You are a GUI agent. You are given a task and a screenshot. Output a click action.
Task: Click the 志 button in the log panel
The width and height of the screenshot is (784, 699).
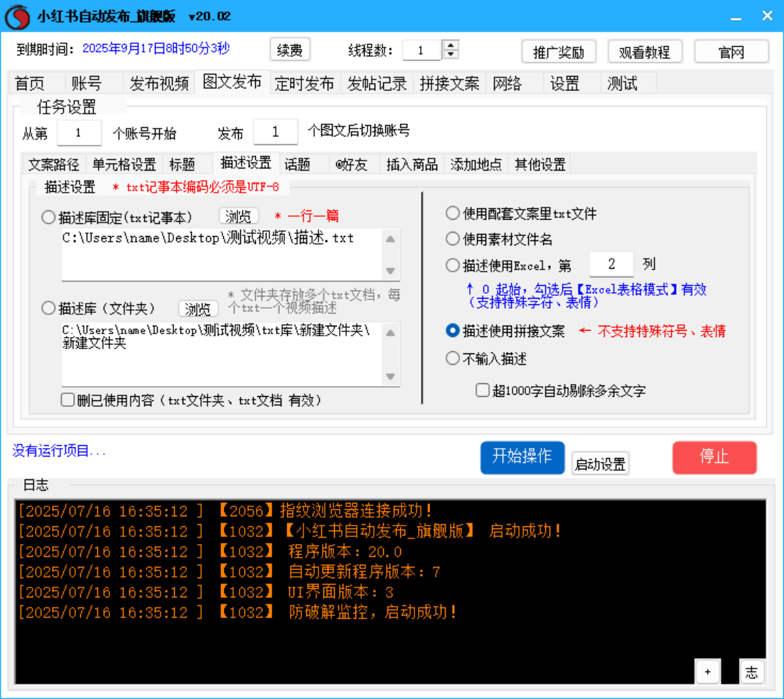click(x=751, y=672)
